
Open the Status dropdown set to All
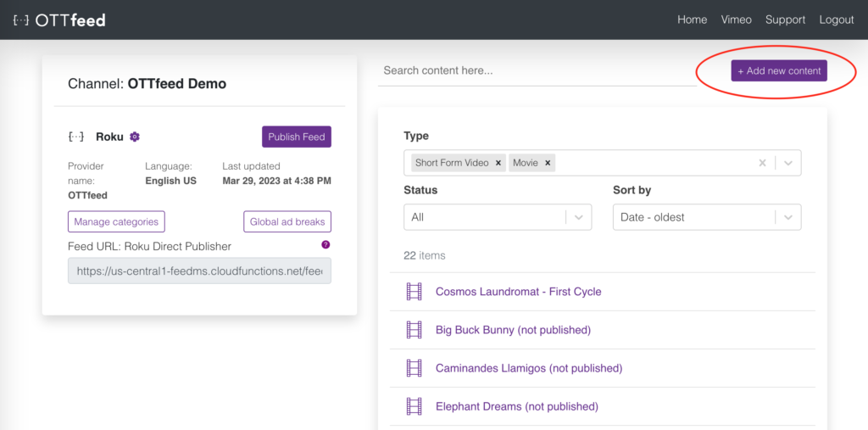click(x=497, y=217)
